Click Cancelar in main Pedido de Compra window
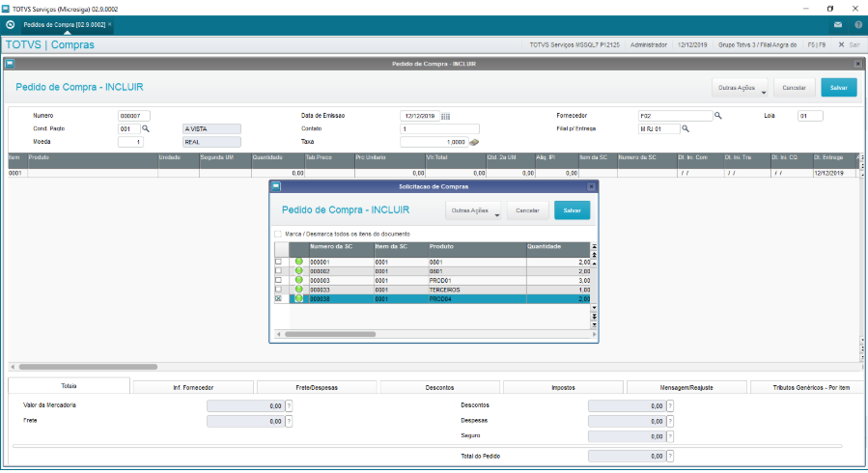The width and height of the screenshot is (868, 473). point(794,88)
